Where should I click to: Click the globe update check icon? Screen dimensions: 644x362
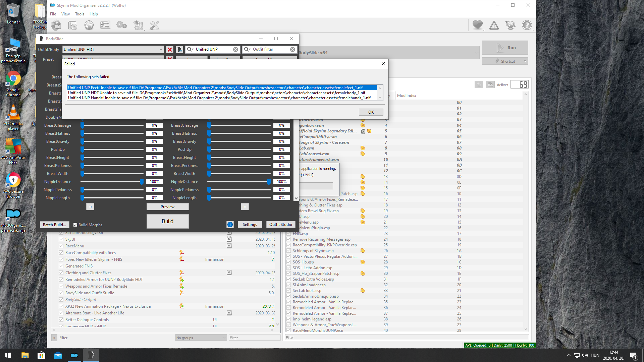click(511, 25)
